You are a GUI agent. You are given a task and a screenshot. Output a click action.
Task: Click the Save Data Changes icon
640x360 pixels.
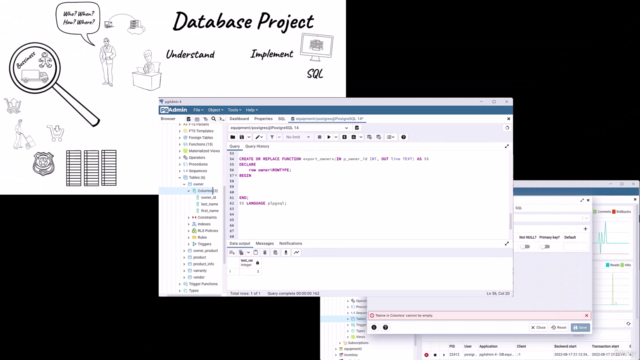coord(276,253)
